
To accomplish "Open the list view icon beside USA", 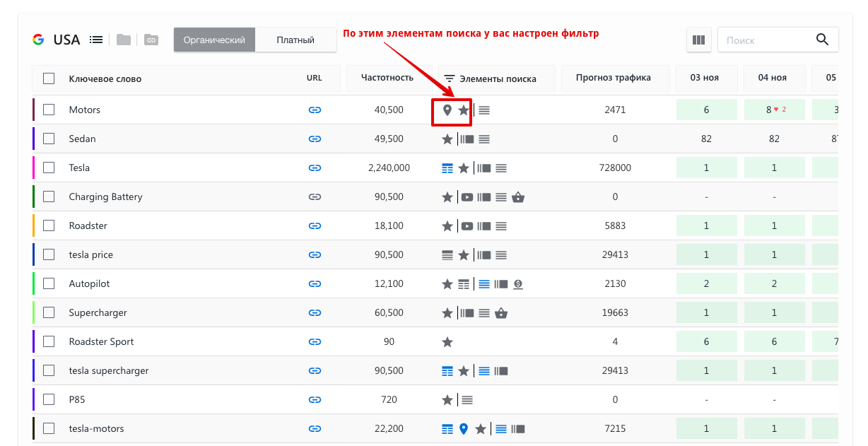I will (96, 40).
